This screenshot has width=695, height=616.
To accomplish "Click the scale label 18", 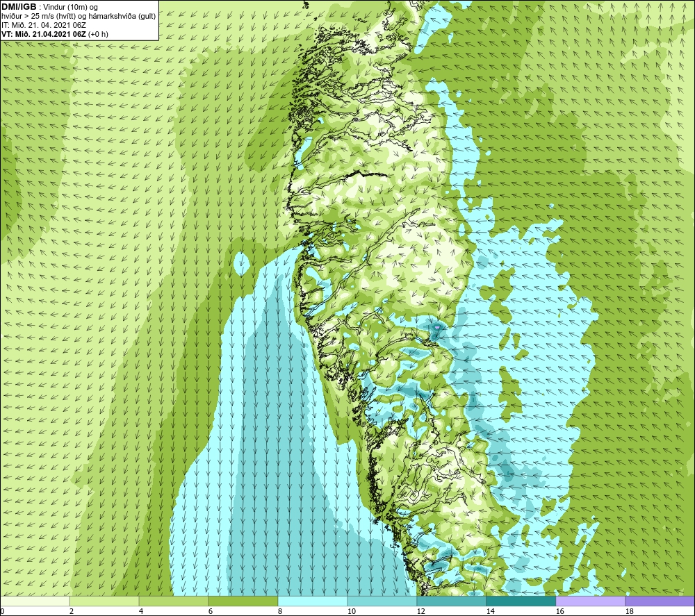I will coord(629,612).
